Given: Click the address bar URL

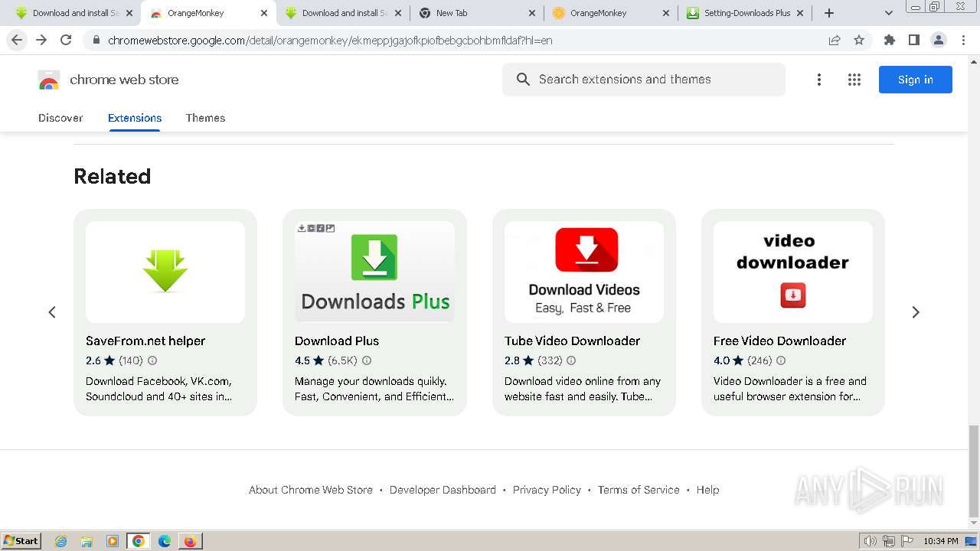Looking at the screenshot, I should click(x=330, y=40).
